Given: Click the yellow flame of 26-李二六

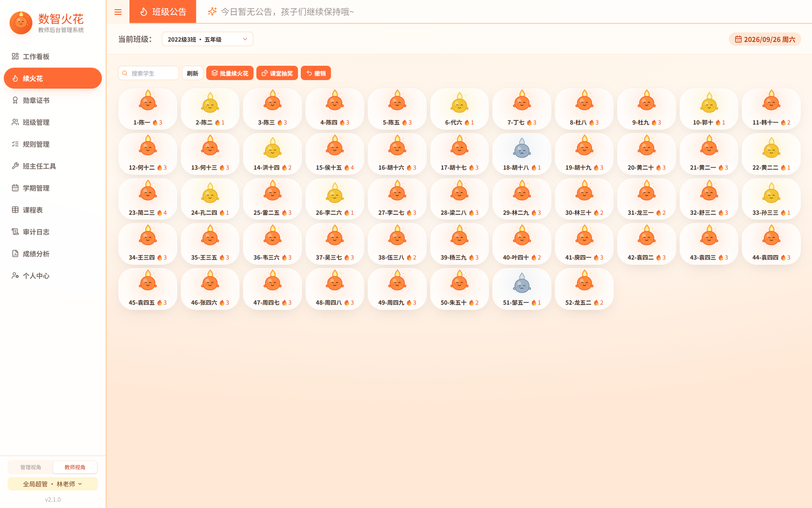Looking at the screenshot, I should 335,194.
